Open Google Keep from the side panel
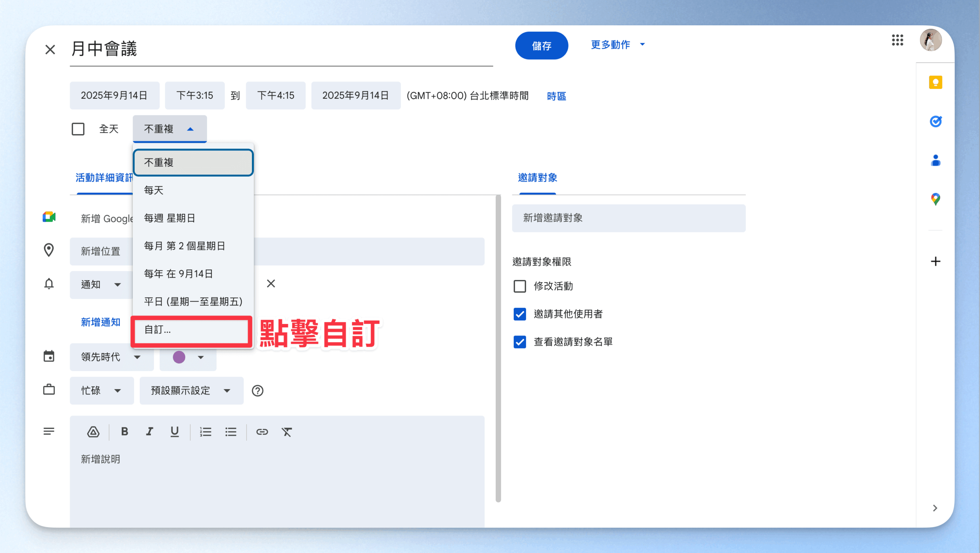Image resolution: width=980 pixels, height=553 pixels. [x=935, y=82]
